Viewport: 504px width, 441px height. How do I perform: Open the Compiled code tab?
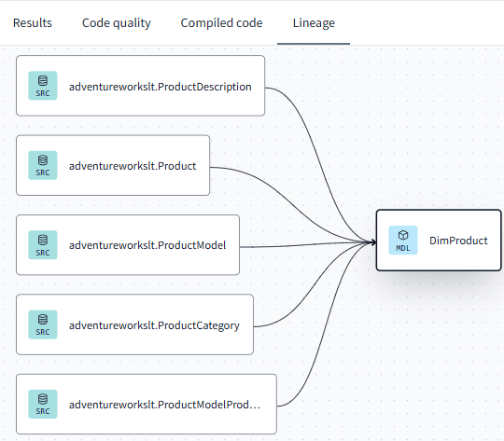tap(221, 22)
